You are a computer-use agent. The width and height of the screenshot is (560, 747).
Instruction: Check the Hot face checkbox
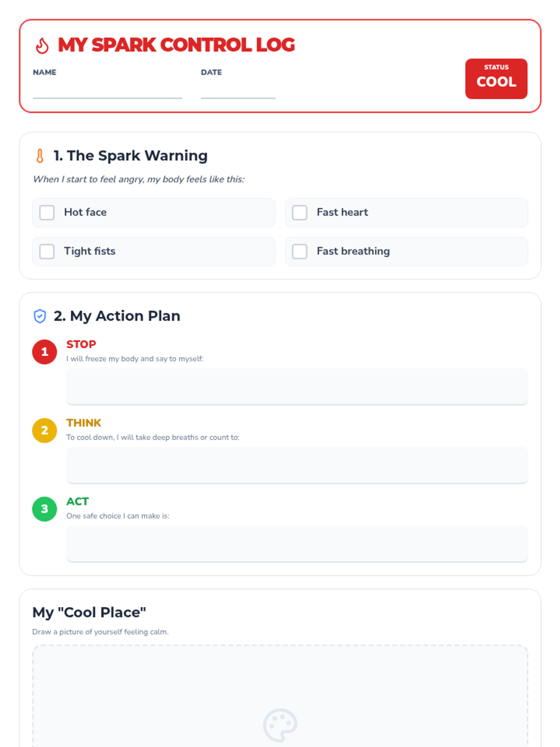tap(47, 212)
